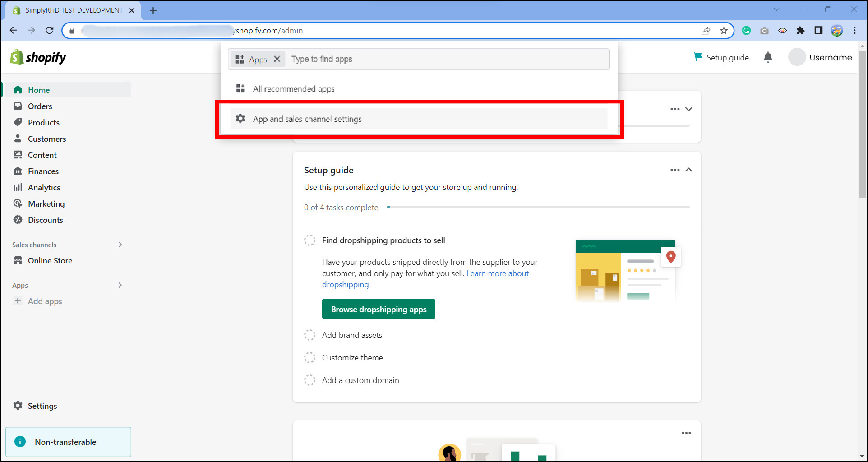Open the browser extensions puzzle icon
Screen dimensions: 868x462
[800, 31]
